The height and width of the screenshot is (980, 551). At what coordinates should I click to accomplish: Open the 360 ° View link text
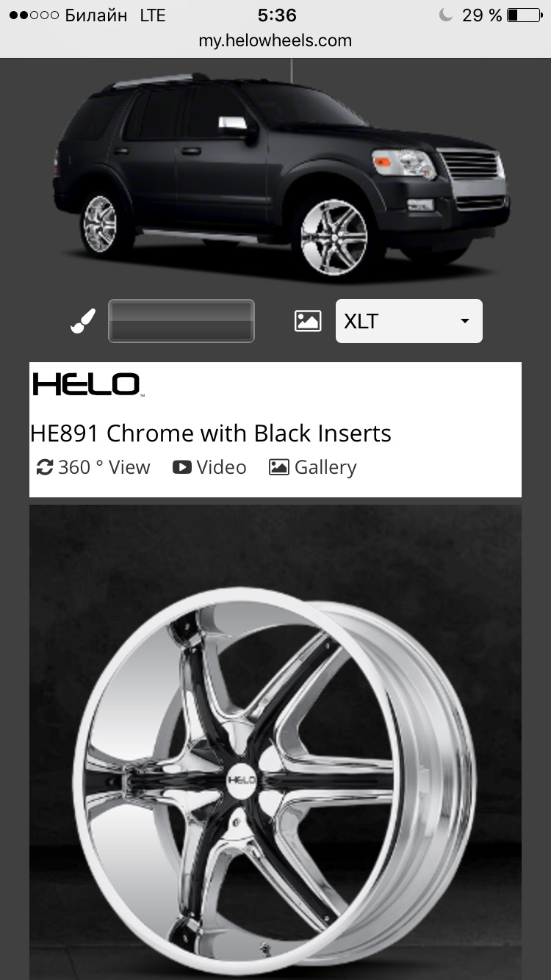pyautogui.click(x=104, y=467)
